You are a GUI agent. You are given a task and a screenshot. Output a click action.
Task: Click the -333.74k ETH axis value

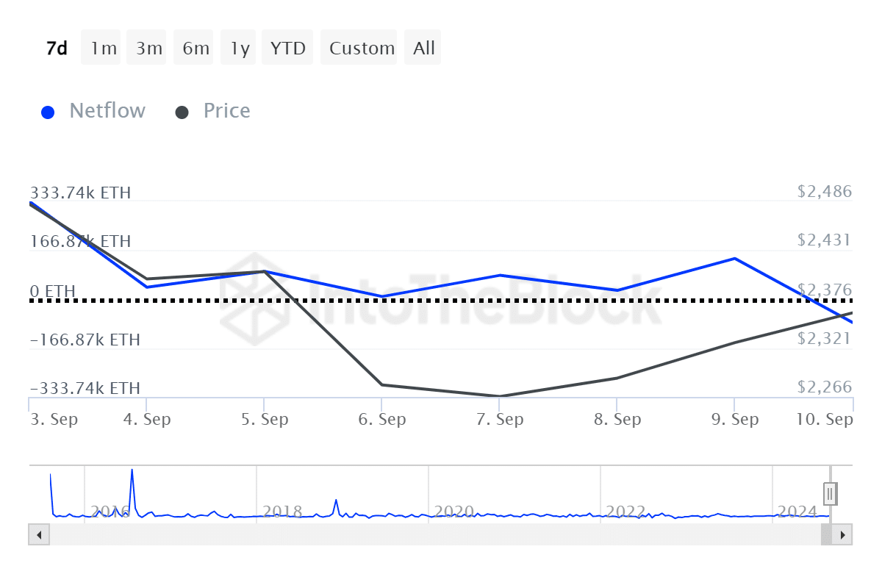[85, 389]
